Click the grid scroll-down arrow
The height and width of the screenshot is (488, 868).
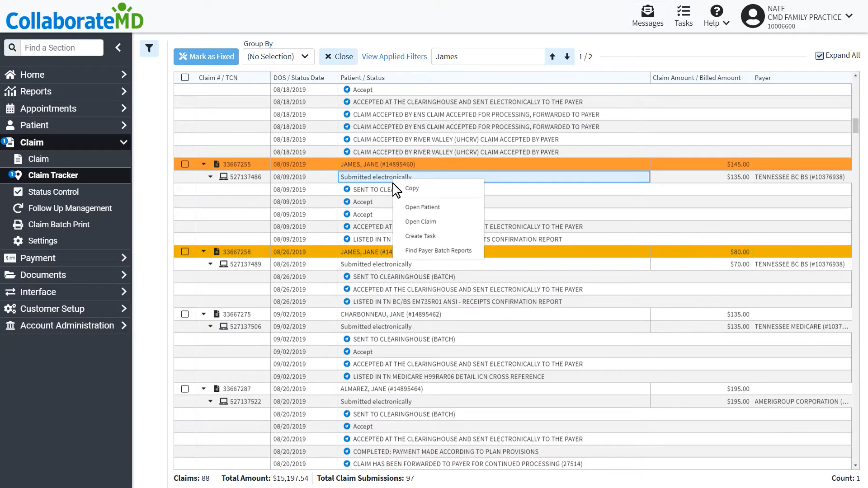click(855, 465)
